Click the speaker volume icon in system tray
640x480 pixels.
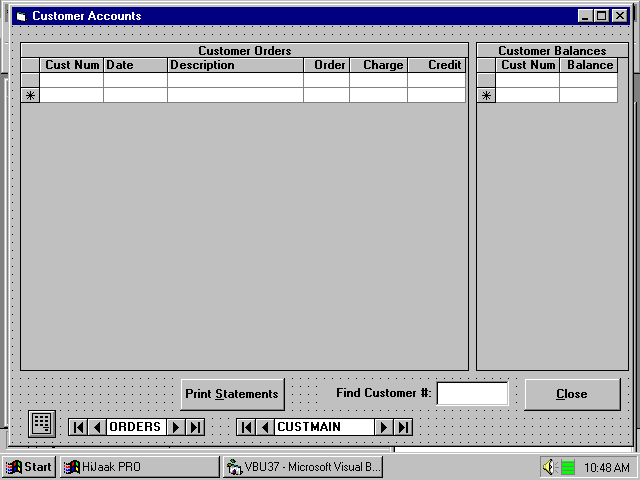coord(549,467)
